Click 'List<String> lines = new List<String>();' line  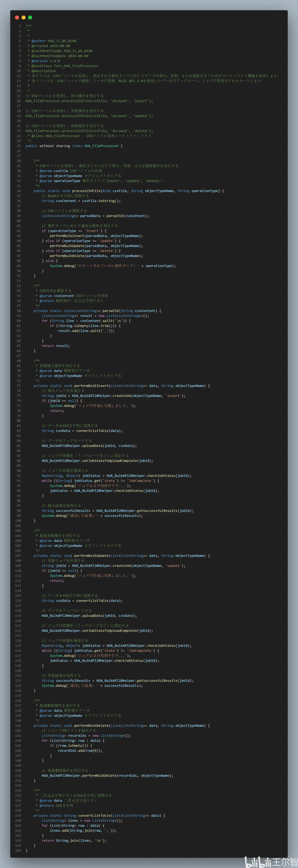pos(82,821)
